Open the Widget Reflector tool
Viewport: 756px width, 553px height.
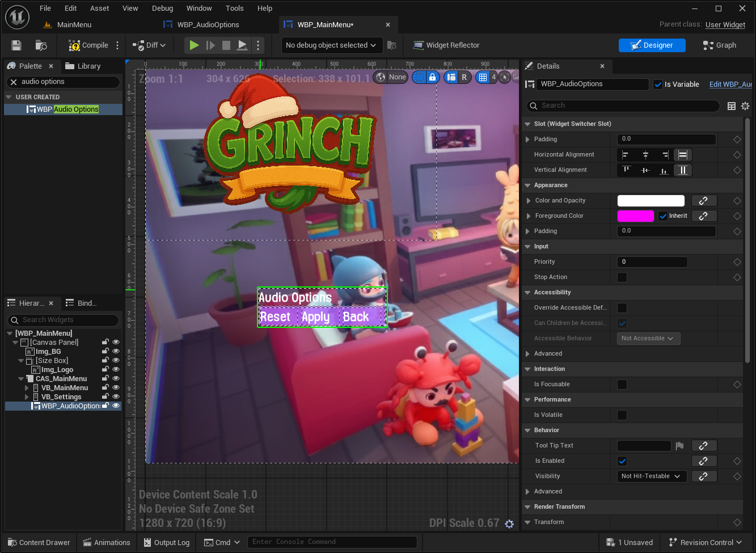pyautogui.click(x=446, y=45)
